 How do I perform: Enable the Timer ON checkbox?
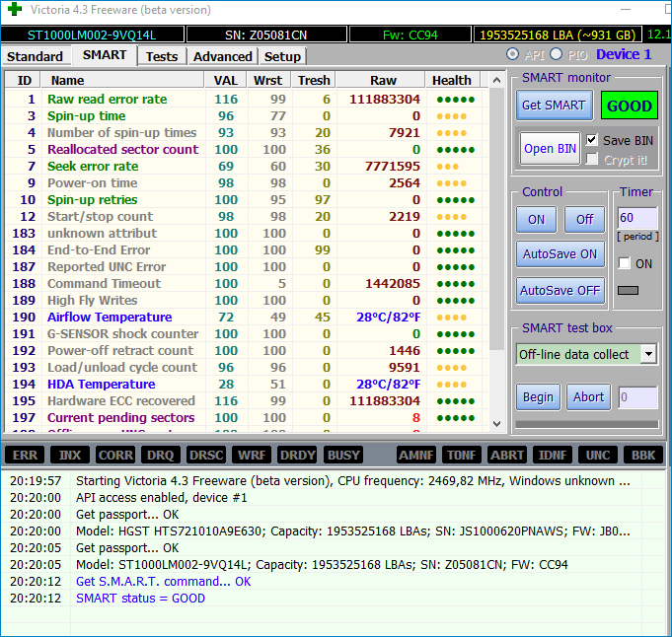624,263
